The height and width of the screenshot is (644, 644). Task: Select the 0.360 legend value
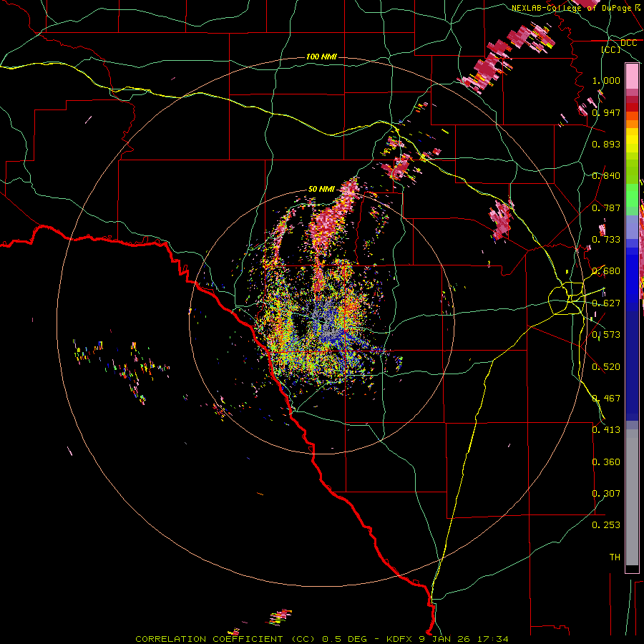click(606, 462)
